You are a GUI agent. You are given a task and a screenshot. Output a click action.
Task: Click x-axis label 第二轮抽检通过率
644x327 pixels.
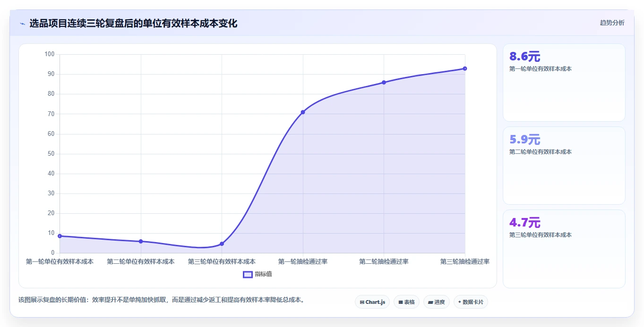(384, 261)
